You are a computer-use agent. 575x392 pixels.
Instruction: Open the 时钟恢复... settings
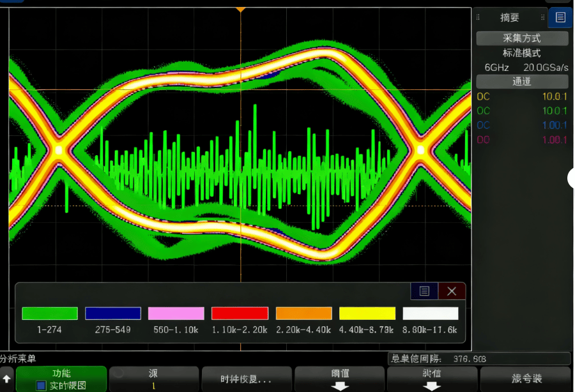pos(246,379)
